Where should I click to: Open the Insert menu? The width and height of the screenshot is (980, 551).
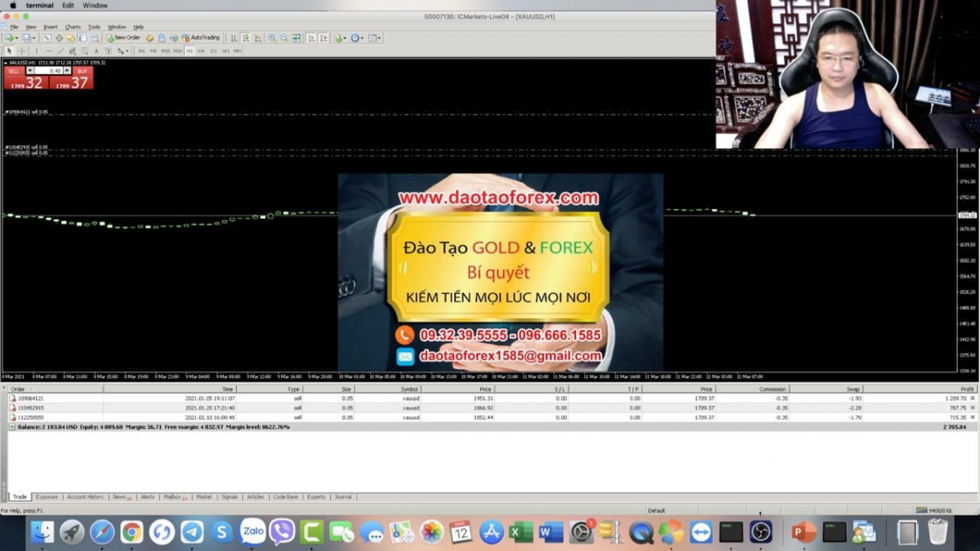pyautogui.click(x=51, y=27)
